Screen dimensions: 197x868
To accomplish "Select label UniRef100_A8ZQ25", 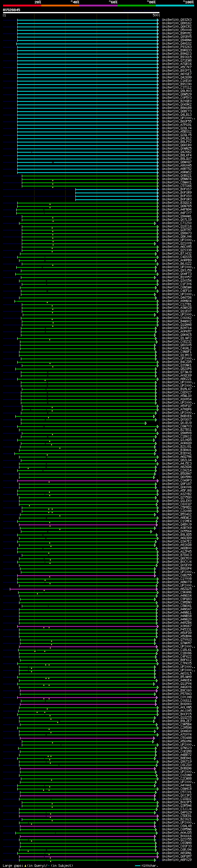I will [x=177, y=589].
